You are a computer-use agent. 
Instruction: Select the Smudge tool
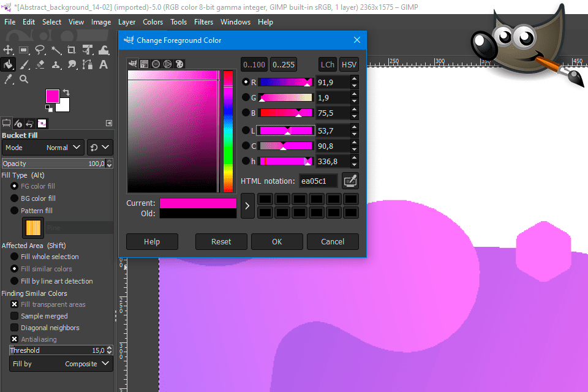72,64
